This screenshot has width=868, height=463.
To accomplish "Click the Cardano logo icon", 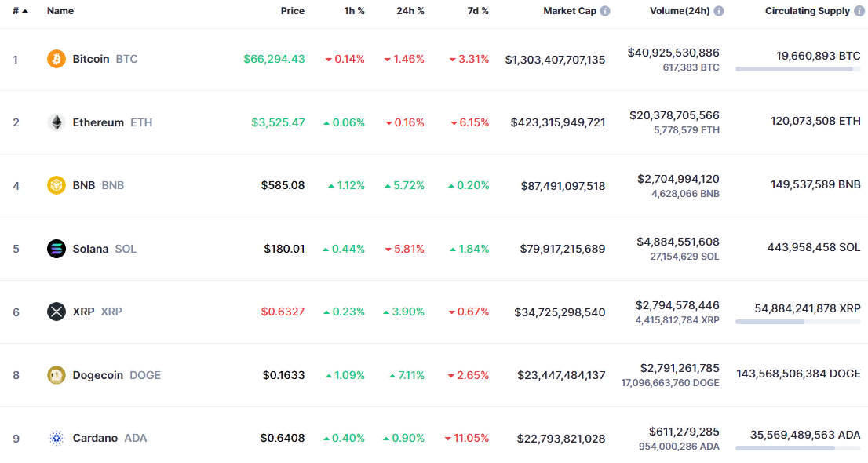I will [x=56, y=438].
